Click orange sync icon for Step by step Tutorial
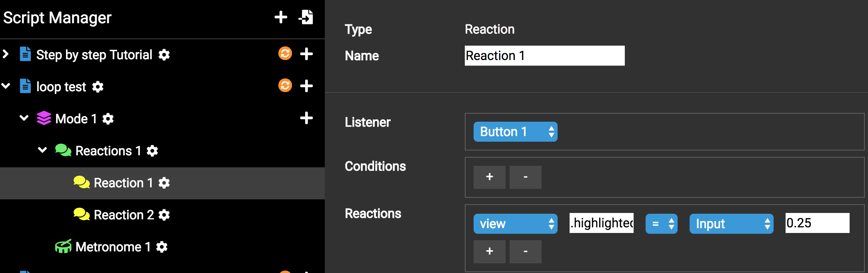 (285, 54)
